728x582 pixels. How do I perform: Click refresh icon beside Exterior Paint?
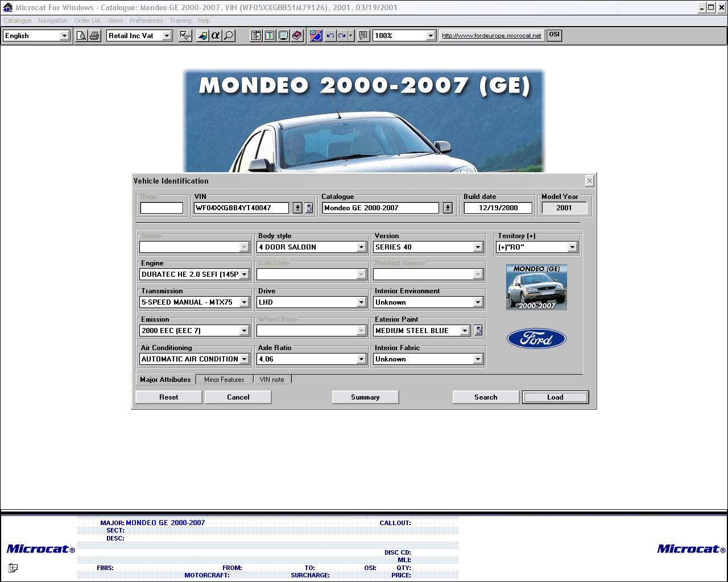(x=478, y=331)
